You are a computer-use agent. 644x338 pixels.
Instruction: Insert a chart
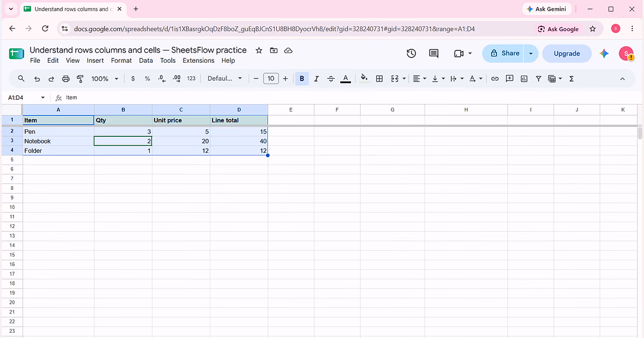coord(524,78)
